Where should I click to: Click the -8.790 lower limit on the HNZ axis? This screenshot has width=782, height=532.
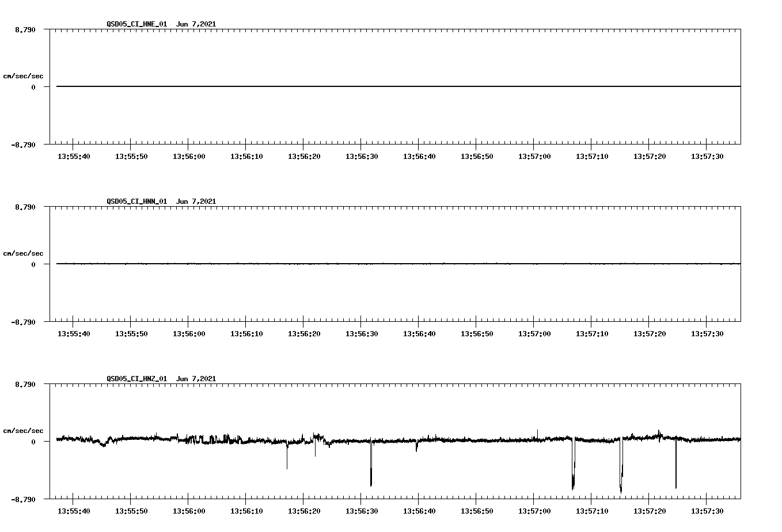pos(24,500)
